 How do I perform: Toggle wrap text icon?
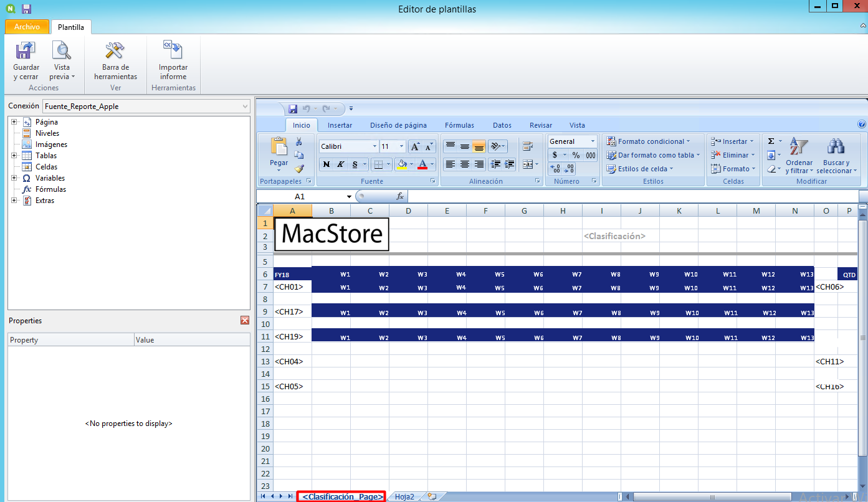coord(528,146)
